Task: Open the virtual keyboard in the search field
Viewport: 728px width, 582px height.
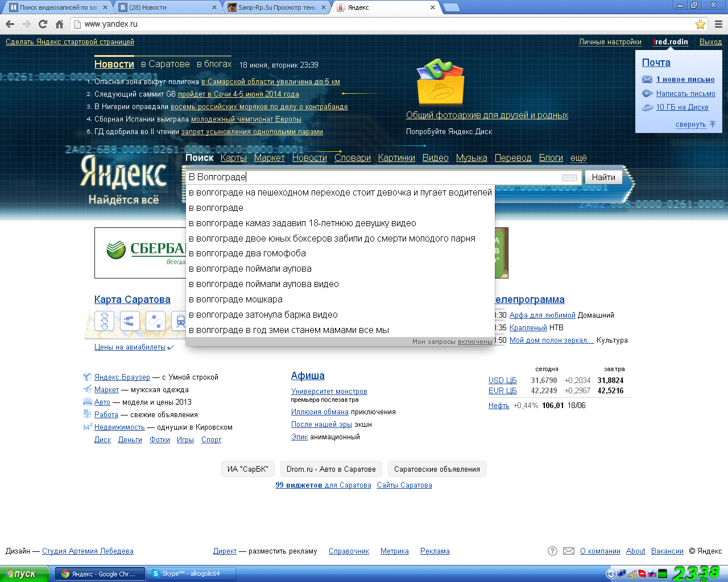Action: point(569,177)
